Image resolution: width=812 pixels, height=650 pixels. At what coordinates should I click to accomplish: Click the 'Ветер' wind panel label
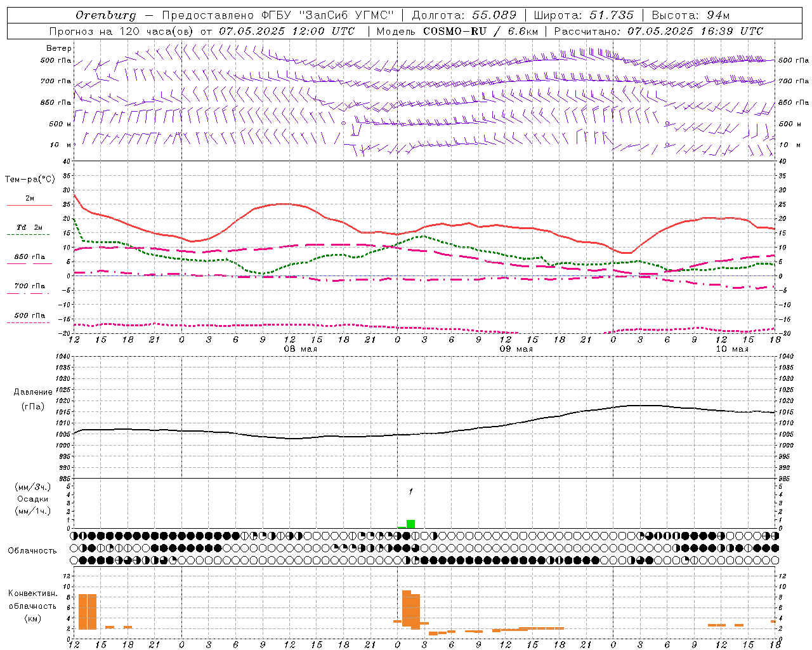click(x=59, y=48)
